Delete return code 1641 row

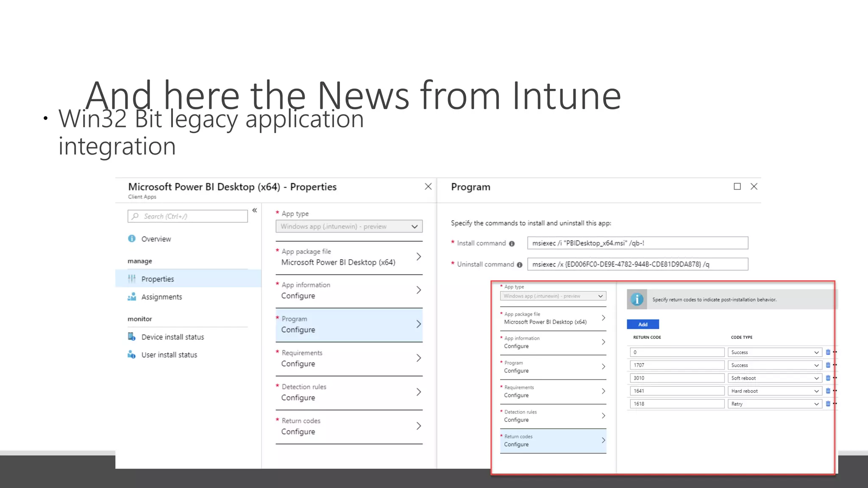click(x=828, y=391)
